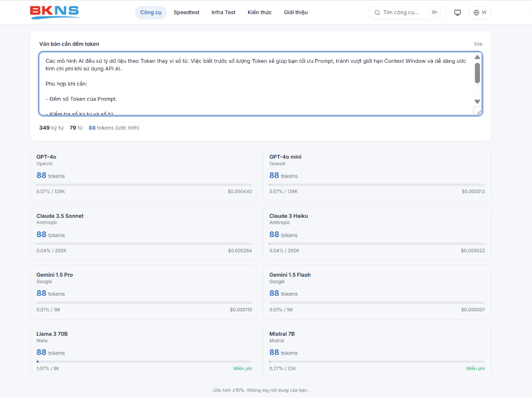Click Xóa to clear the text

[478, 44]
